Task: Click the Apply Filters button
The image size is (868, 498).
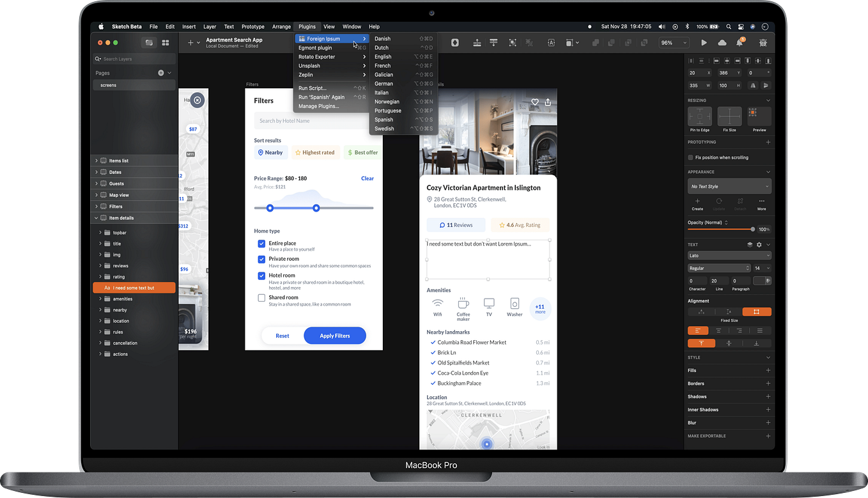Action: [335, 336]
